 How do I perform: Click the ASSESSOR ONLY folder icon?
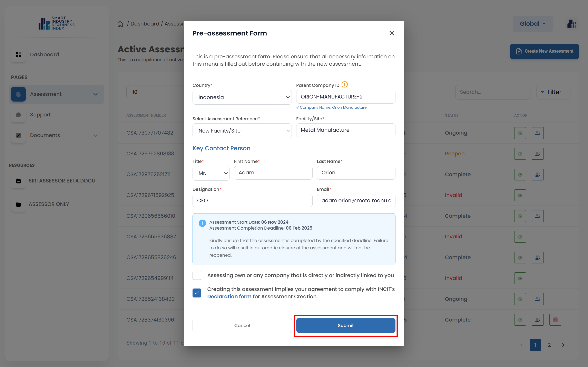[18, 204]
